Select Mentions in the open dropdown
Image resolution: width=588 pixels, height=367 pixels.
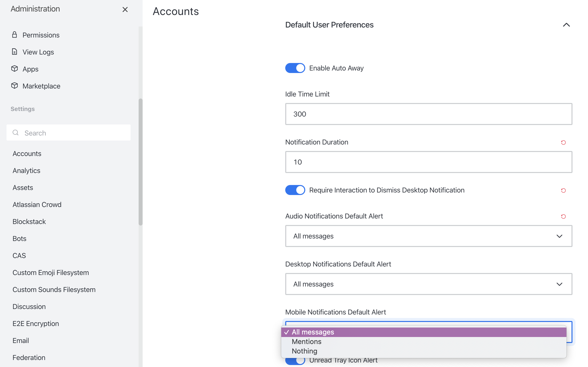(307, 341)
